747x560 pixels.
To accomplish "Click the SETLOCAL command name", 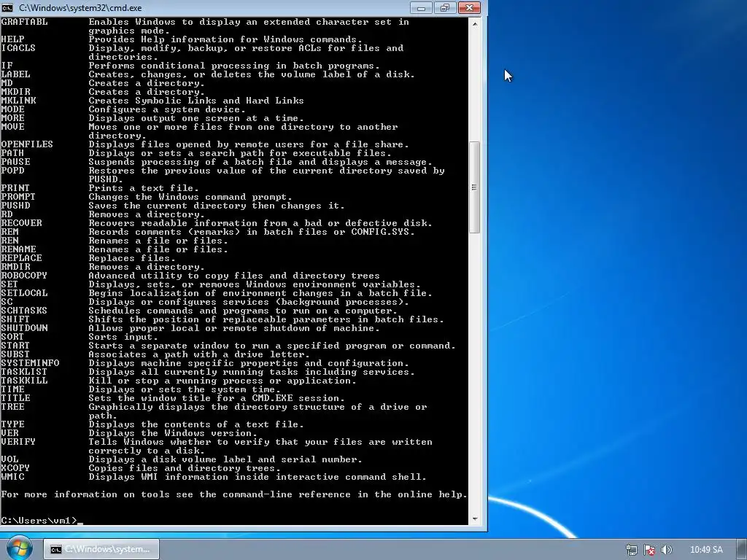I will click(24, 293).
